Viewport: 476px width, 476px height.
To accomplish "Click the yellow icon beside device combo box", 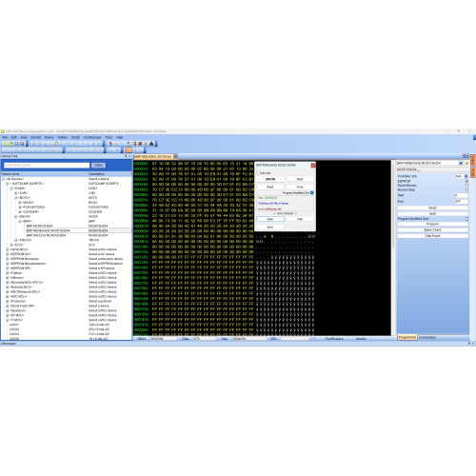I will 466,163.
